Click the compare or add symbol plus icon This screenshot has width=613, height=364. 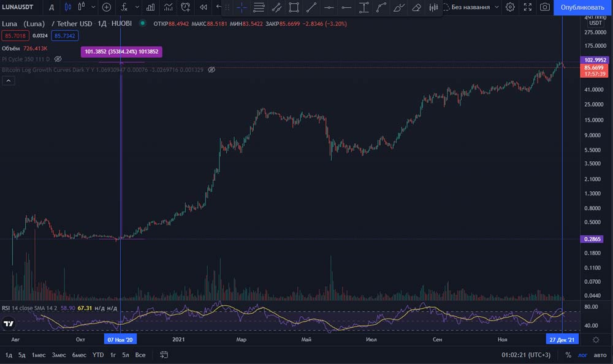click(x=107, y=7)
